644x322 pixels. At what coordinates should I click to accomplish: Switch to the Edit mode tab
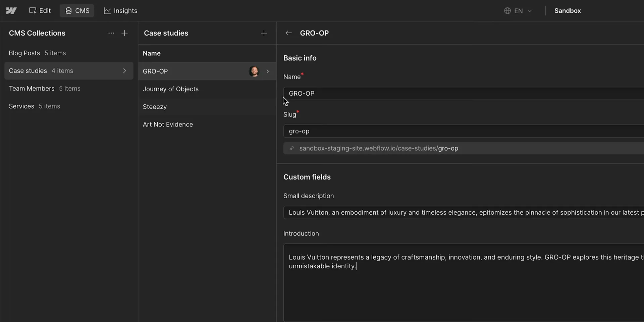point(40,11)
